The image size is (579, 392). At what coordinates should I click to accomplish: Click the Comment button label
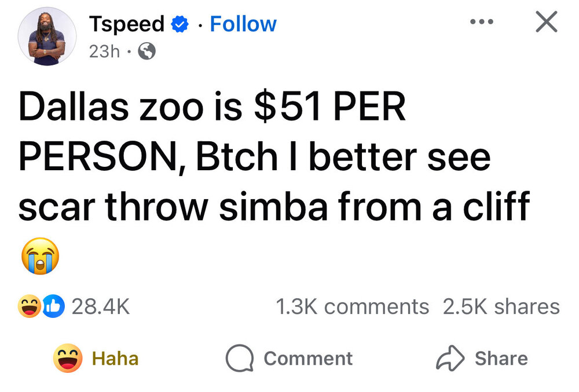point(308,358)
